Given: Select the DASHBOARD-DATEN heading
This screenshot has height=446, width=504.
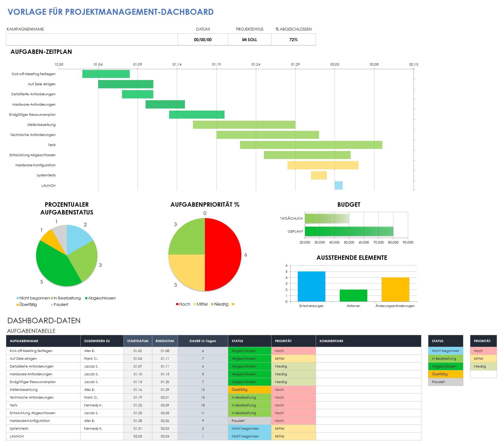Looking at the screenshot, I should tap(44, 321).
